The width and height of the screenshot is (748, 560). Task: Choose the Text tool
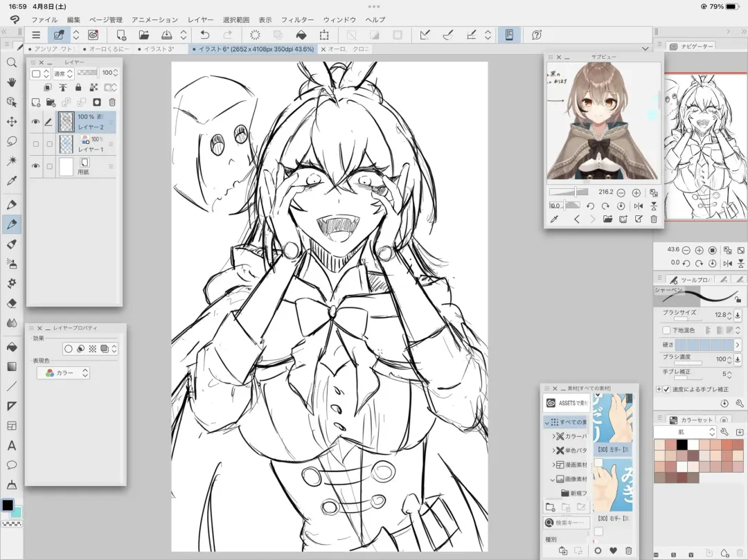[11, 445]
